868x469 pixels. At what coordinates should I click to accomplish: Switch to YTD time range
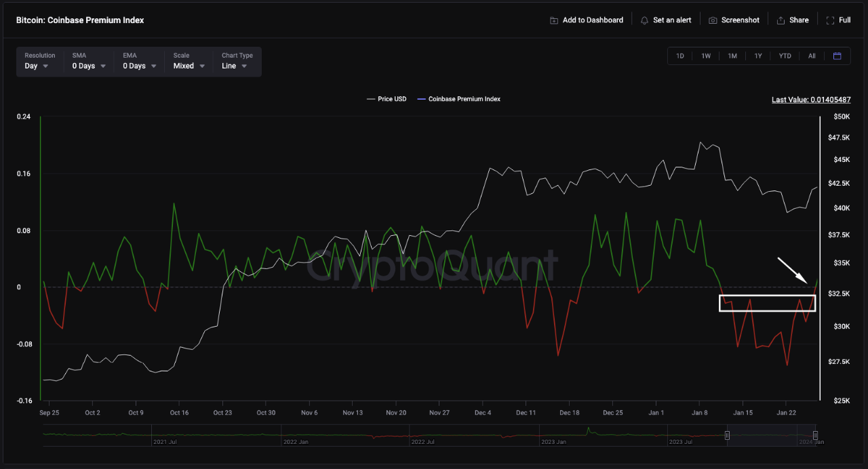point(785,56)
